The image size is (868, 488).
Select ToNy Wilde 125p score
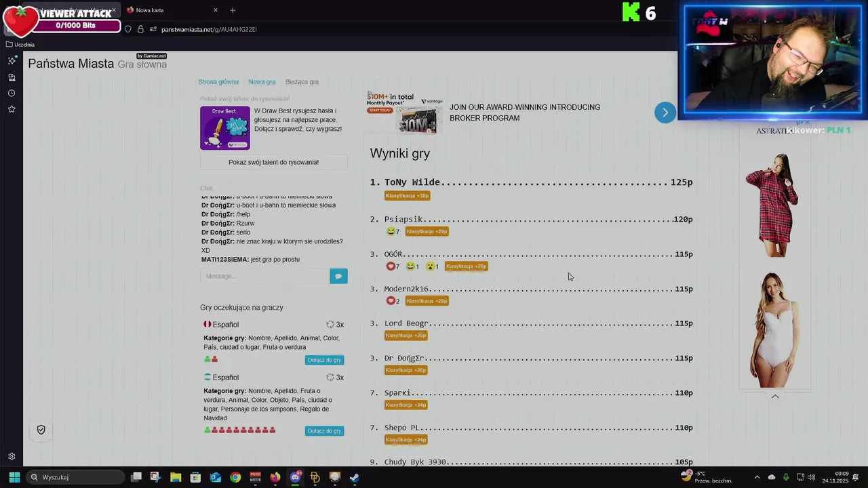[x=682, y=182]
